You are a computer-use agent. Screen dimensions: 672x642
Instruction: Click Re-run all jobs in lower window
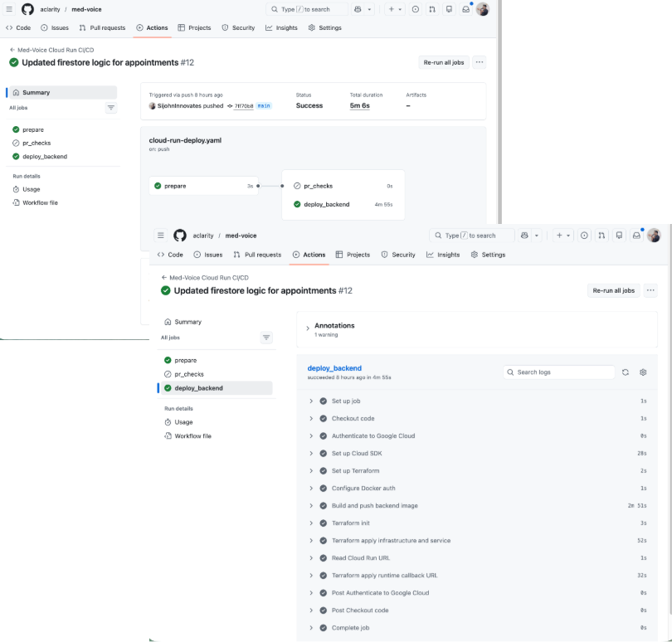tap(613, 290)
